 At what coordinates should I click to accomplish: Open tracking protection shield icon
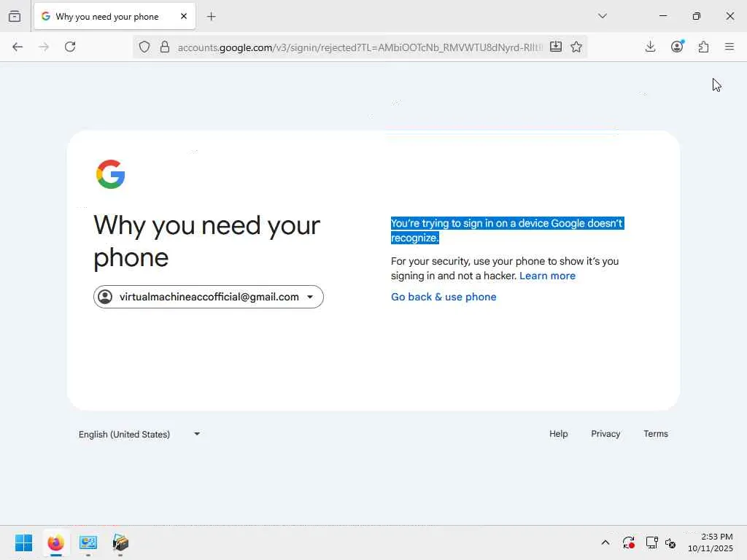[144, 47]
